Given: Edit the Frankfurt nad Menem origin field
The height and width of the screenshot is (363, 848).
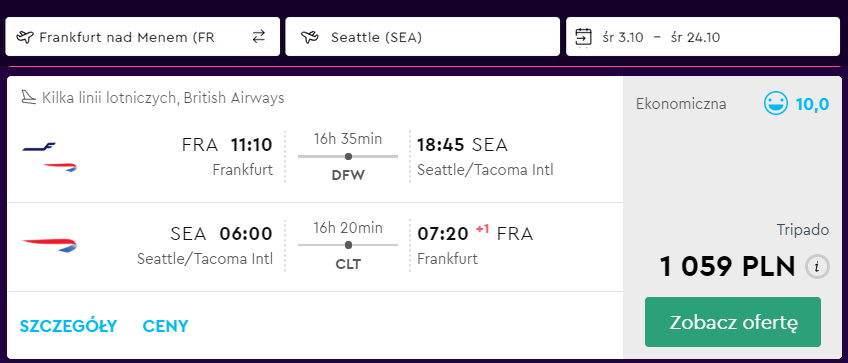Looking at the screenshot, I should (x=143, y=37).
